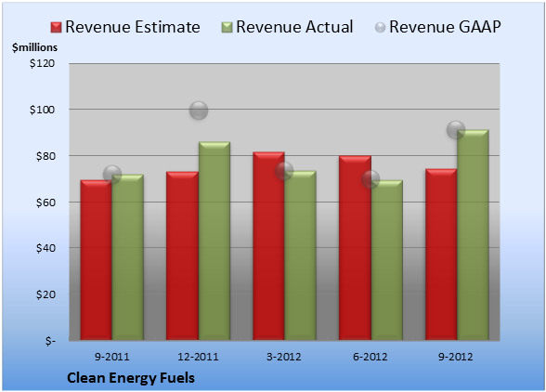546x392 pixels.
Task: Click the '$millions' axis unit label
Action: tap(35, 47)
